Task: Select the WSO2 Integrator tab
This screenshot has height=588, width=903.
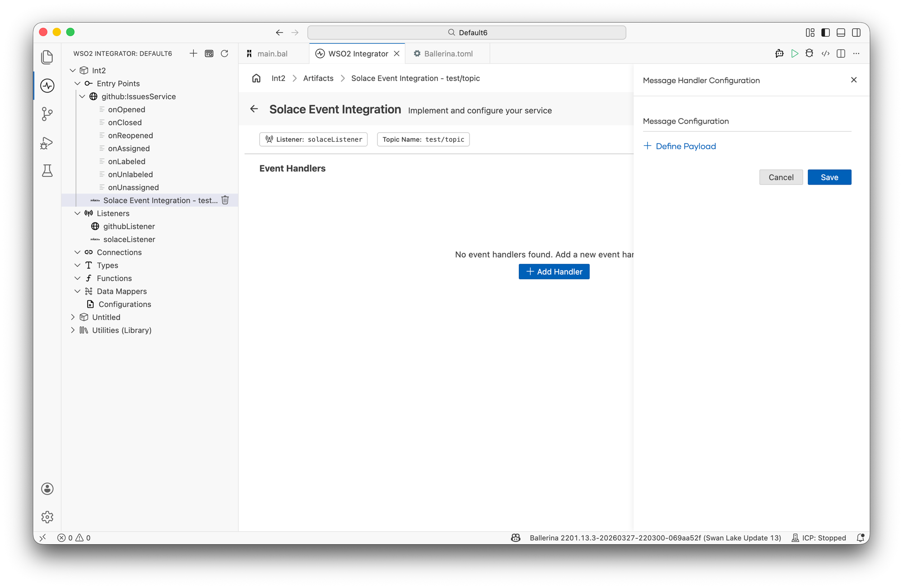Action: pyautogui.click(x=358, y=53)
